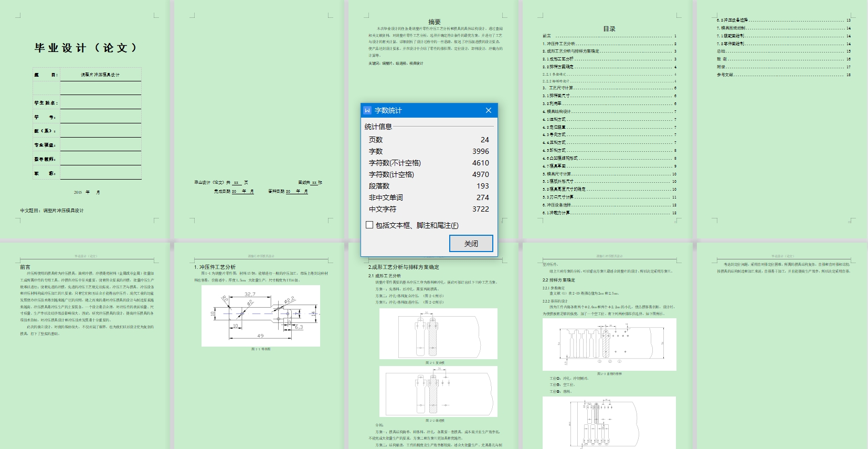Select the 中文字符 label
Image resolution: width=868 pixels, height=449 pixels.
tap(383, 209)
